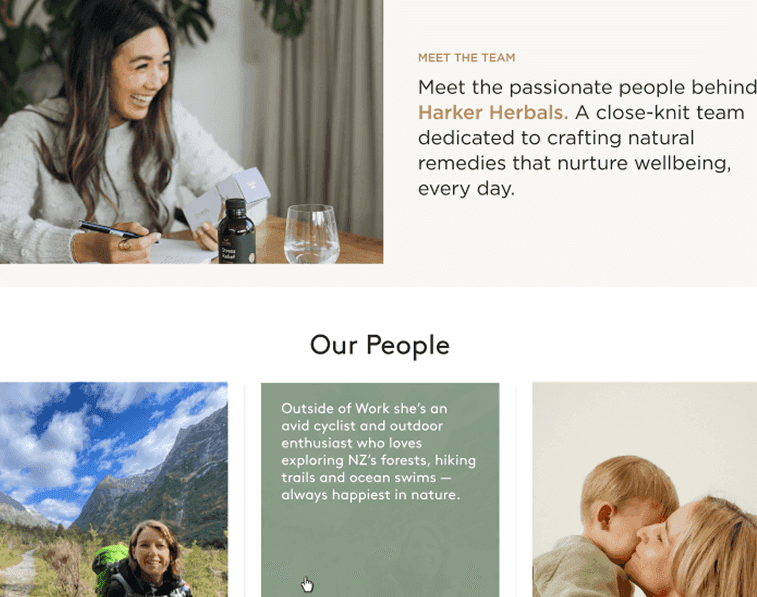The width and height of the screenshot is (757, 597).
Task: Click the 'Meet the passionate people behind' line
Action: pyautogui.click(x=587, y=87)
